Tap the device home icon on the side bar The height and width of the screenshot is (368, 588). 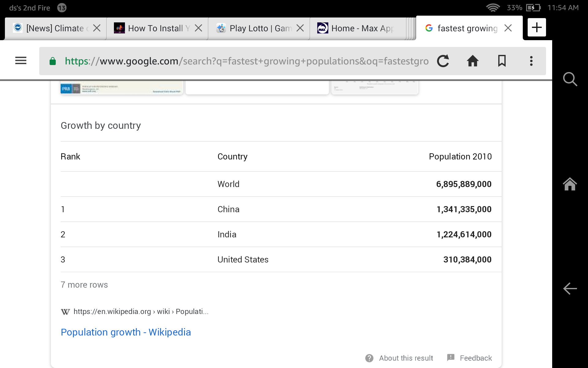(x=570, y=184)
